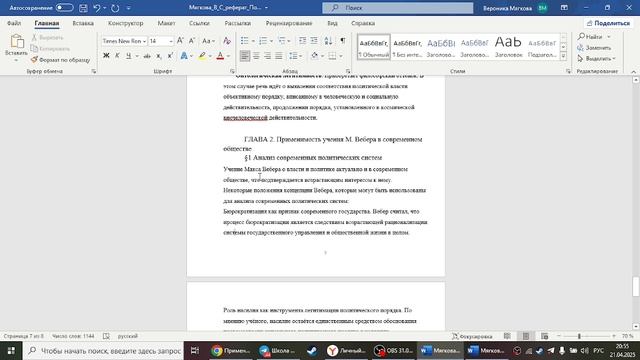
Task: Sort paragraph text icon
Action: [328, 41]
